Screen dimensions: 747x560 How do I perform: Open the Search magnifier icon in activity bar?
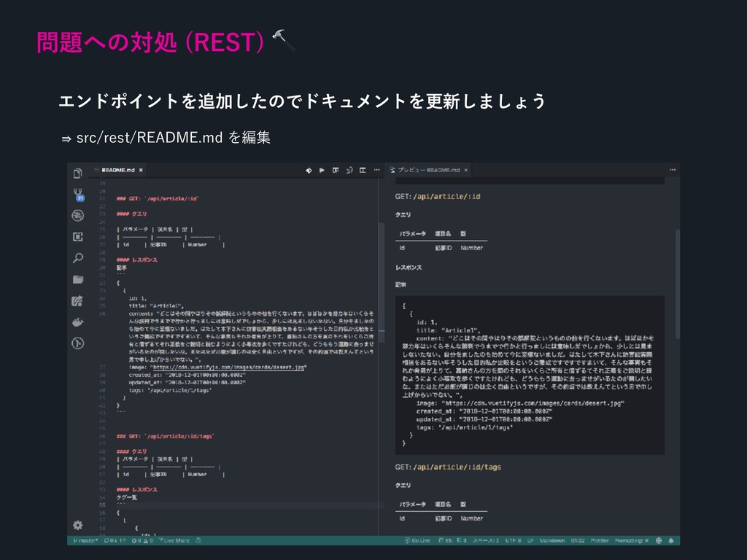tap(77, 258)
